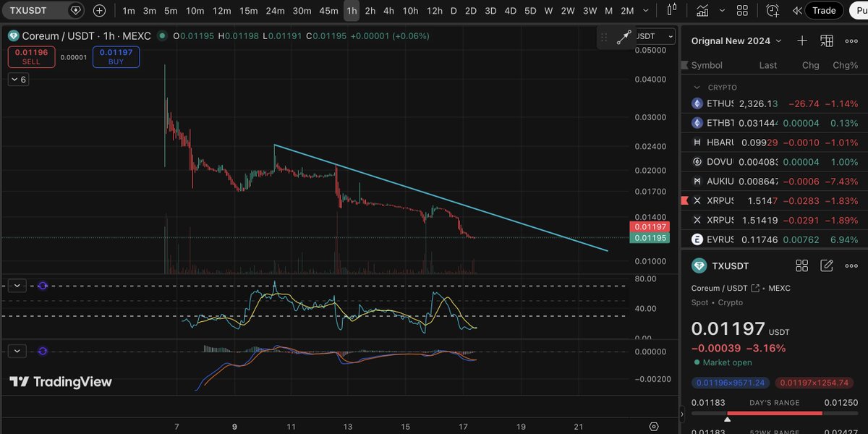Expand the extra timeframes chevron after 2M
The width and height of the screenshot is (868, 434).
[646, 11]
